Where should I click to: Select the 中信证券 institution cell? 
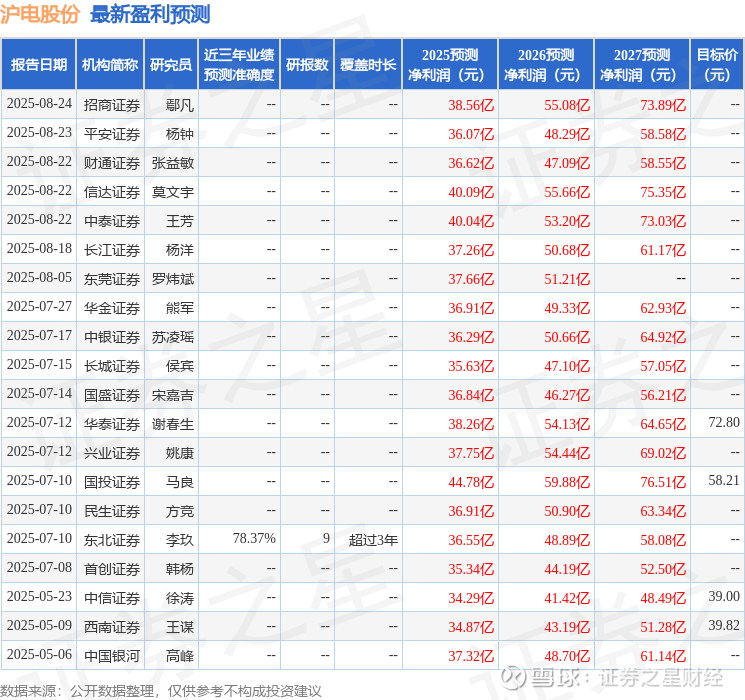tap(112, 598)
